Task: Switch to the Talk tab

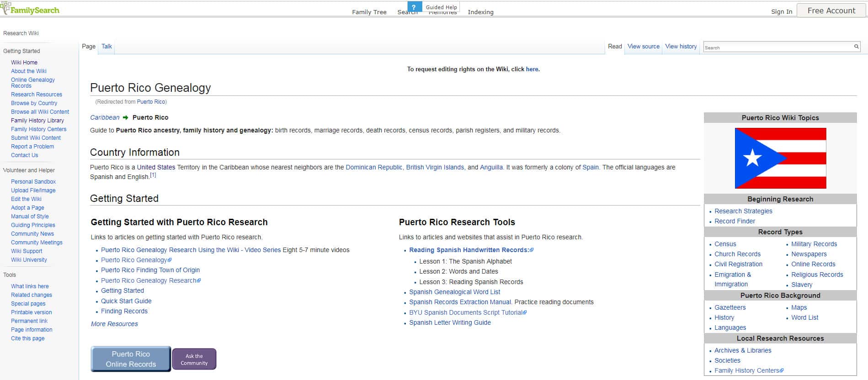Action: [107, 47]
